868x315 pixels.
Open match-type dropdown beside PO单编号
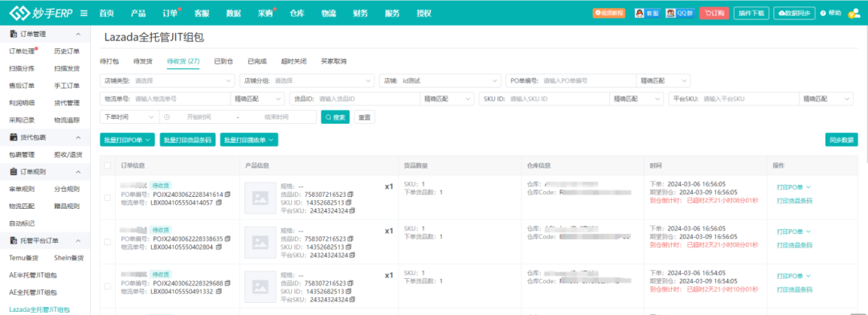click(663, 81)
